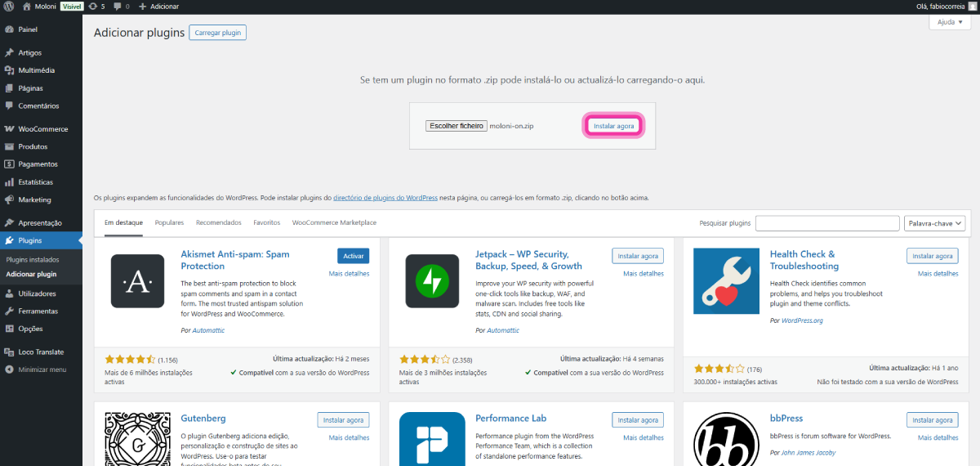The image size is (980, 466).
Task: Click the WordPress logo in admin bar
Action: [x=8, y=6]
